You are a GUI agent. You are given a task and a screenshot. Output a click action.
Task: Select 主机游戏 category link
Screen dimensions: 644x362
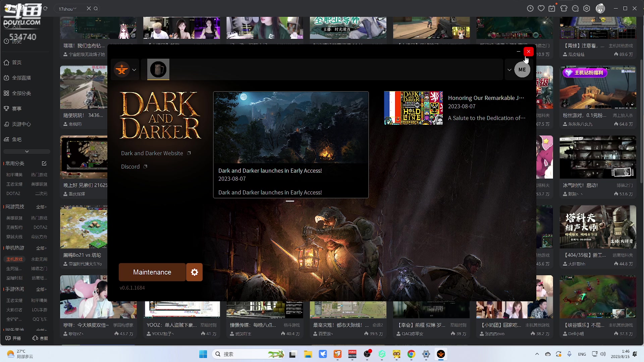pos(14,259)
